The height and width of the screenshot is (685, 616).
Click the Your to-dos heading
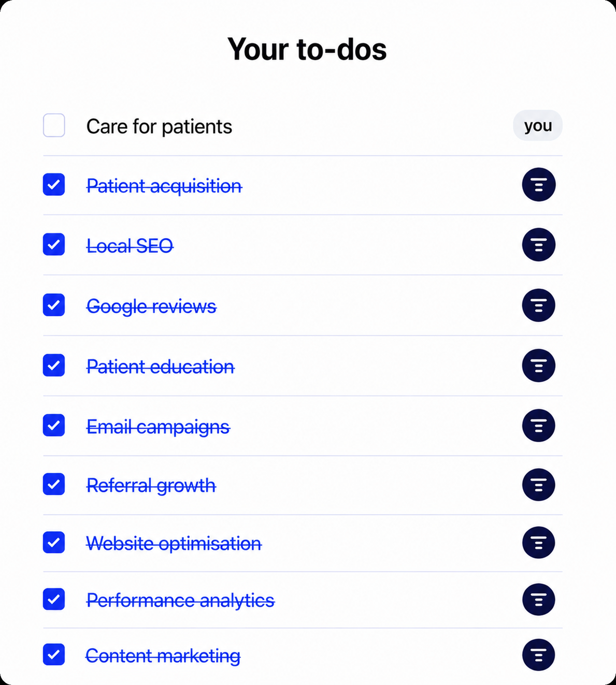click(307, 49)
